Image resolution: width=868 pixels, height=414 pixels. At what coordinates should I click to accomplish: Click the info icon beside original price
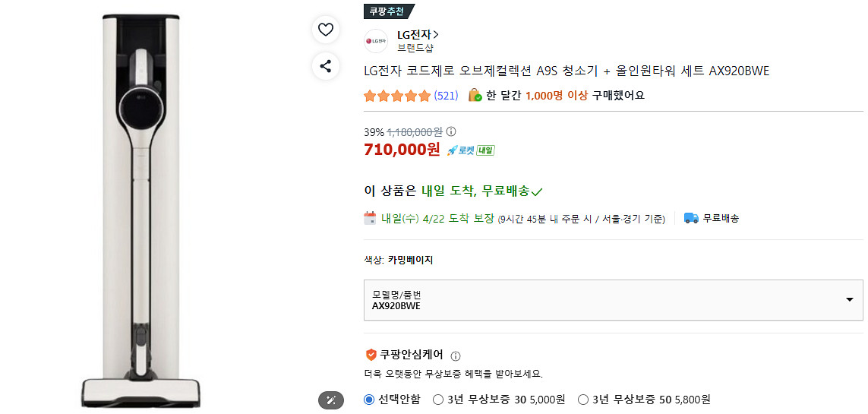point(451,131)
